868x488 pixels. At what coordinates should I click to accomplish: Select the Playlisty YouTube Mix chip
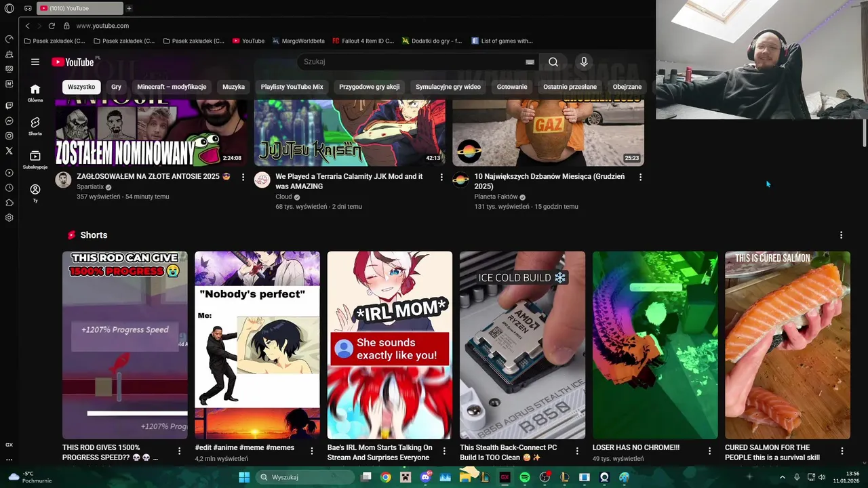[292, 87]
